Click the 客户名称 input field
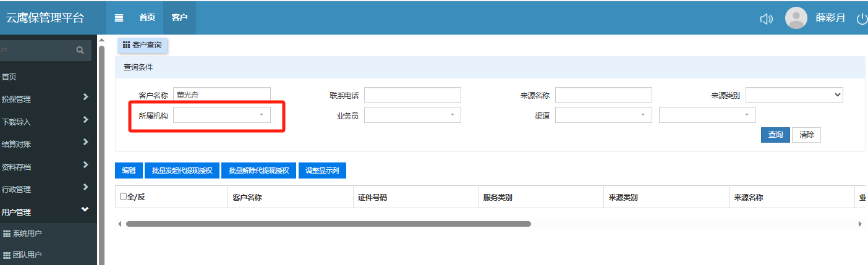 pos(222,95)
